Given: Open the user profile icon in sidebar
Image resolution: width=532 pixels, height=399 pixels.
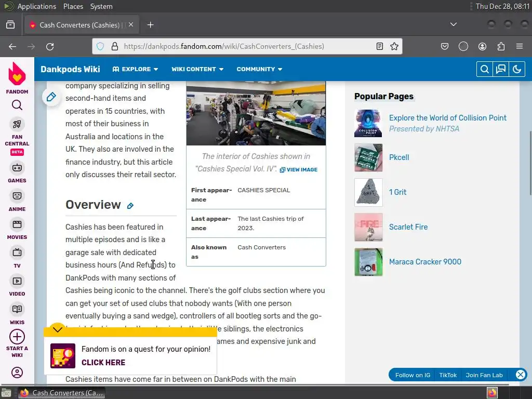Looking at the screenshot, I should click(x=17, y=373).
